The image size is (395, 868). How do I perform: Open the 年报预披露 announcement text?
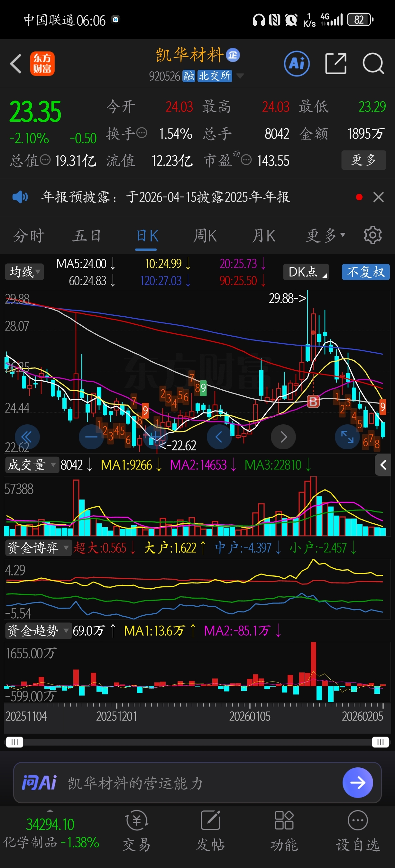tap(165, 197)
